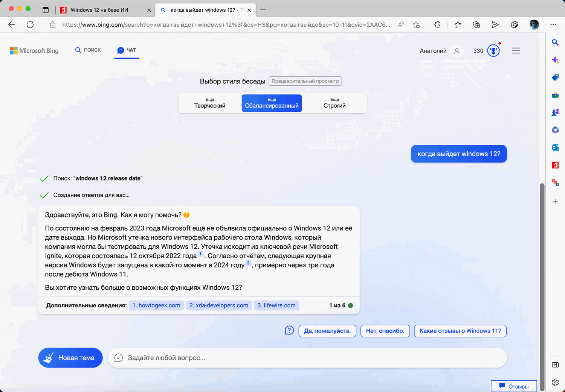Open Microsoft Rewards trophy icon
The width and height of the screenshot is (565, 392).
coord(493,50)
